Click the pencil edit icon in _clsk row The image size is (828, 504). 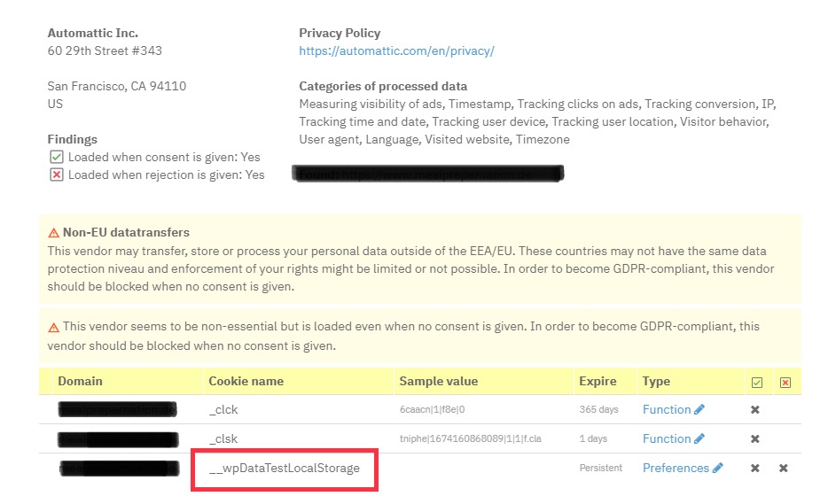click(x=699, y=438)
